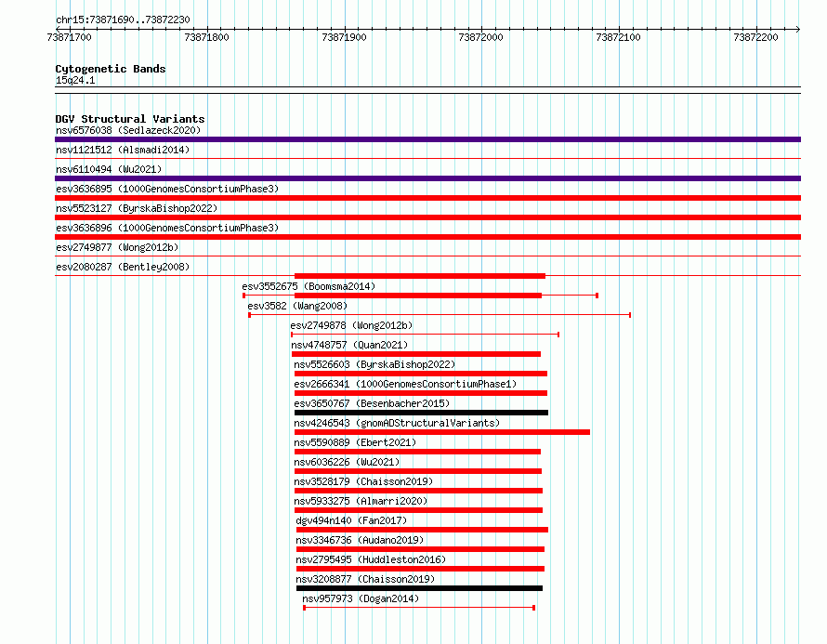Click ruler position 73872200
The image size is (827, 644).
(x=755, y=37)
